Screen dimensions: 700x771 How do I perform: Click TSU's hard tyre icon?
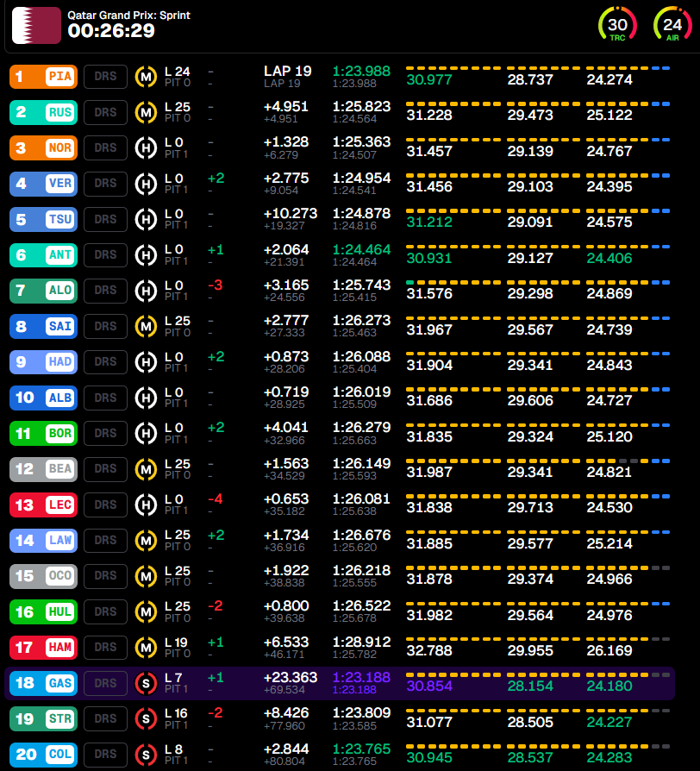pyautogui.click(x=146, y=219)
